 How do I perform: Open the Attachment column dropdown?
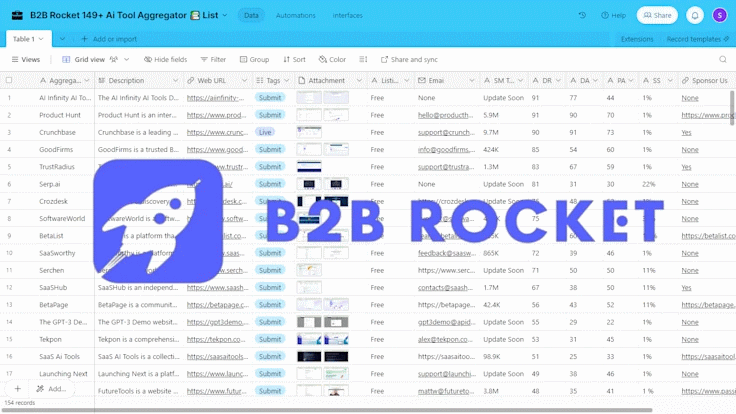point(359,81)
